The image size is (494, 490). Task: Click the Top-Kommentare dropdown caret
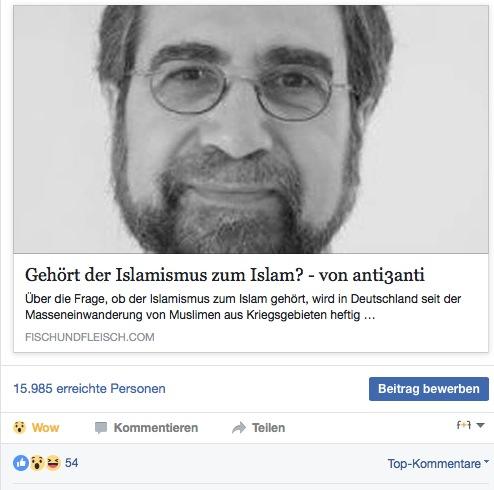[486, 462]
